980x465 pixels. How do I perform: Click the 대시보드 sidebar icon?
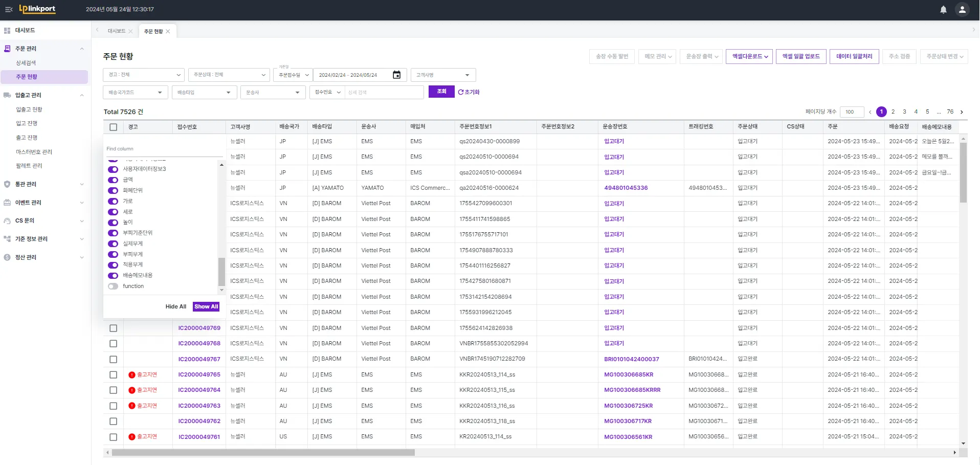pyautogui.click(x=7, y=31)
